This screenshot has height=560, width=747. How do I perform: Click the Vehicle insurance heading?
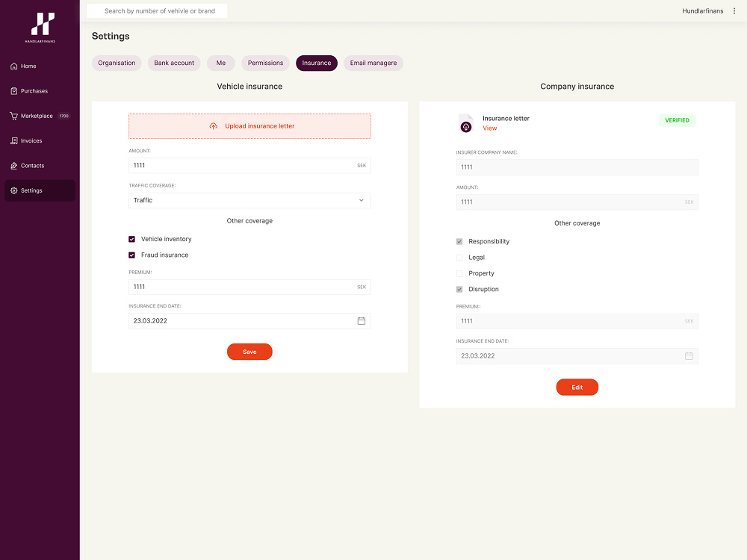tap(249, 86)
